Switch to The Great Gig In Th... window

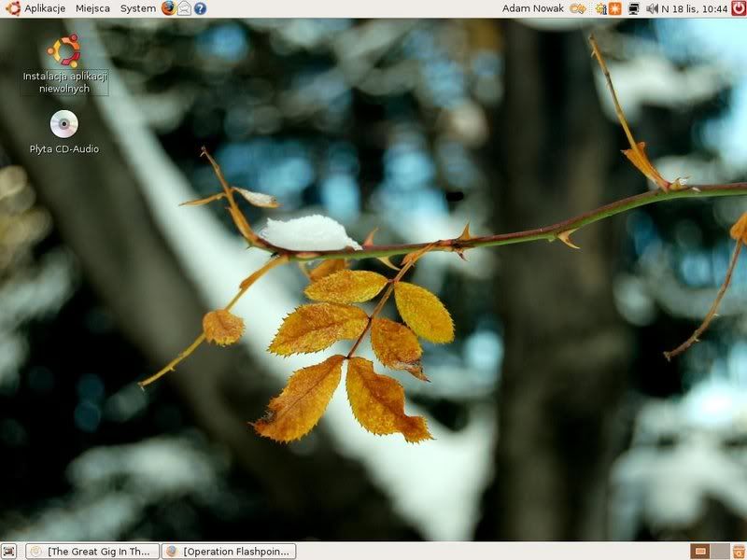point(92,552)
